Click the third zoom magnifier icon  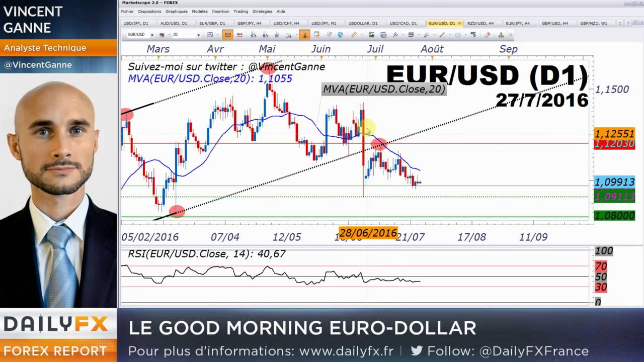click(x=277, y=35)
